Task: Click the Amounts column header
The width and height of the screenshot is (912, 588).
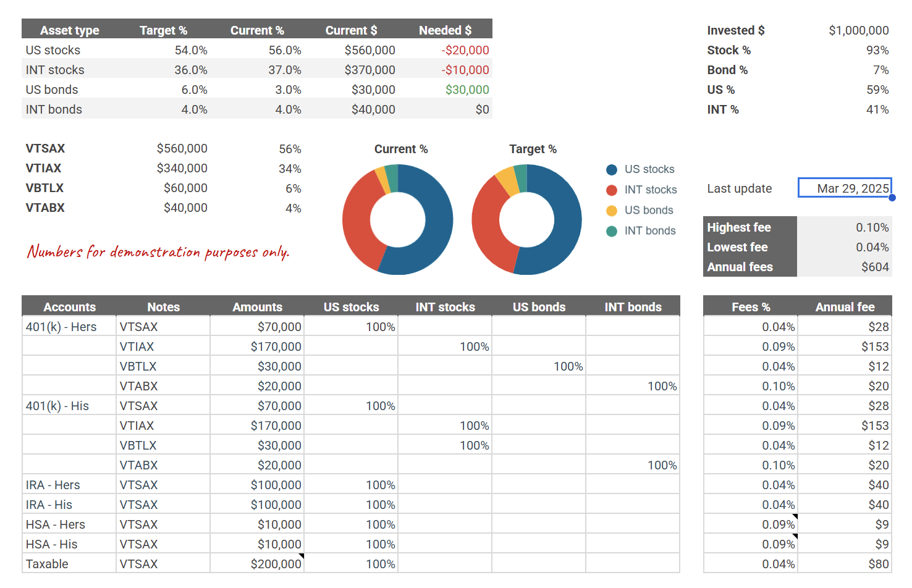Action: point(257,306)
